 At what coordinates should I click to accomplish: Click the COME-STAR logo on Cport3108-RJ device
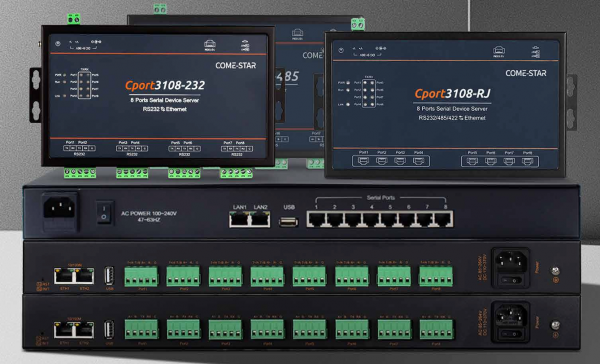pyautogui.click(x=526, y=73)
